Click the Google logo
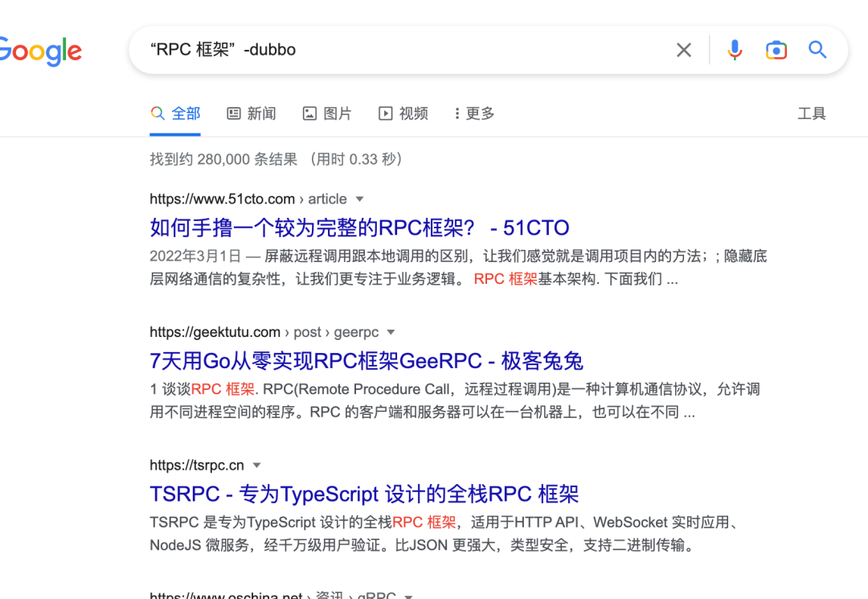This screenshot has height=599, width=868. [40, 51]
